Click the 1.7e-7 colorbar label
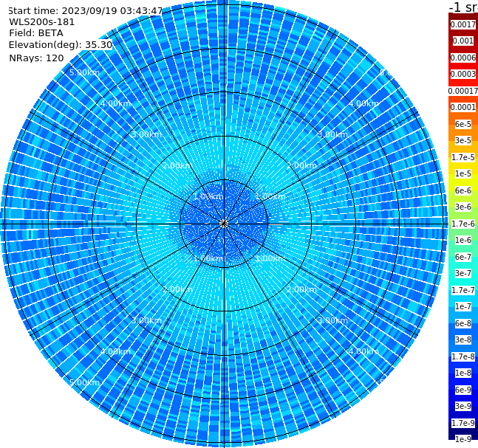Image resolution: width=478 pixels, height=448 pixels. (x=463, y=290)
